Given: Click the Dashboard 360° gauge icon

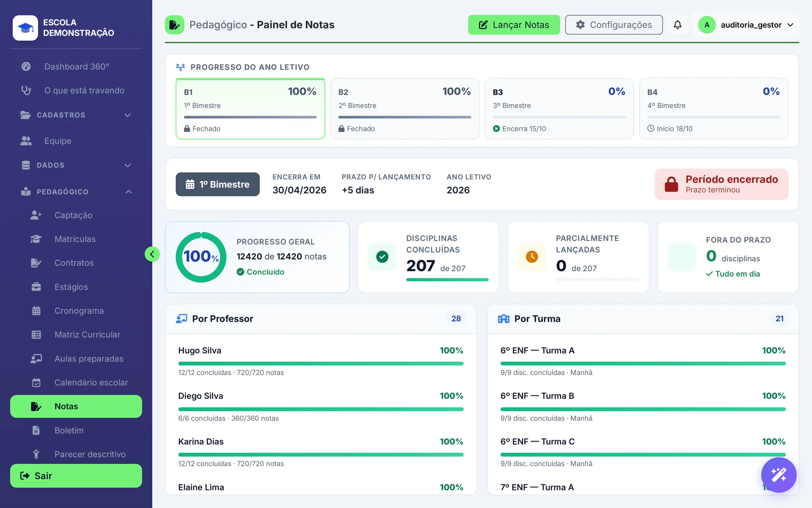Looking at the screenshot, I should coord(26,67).
